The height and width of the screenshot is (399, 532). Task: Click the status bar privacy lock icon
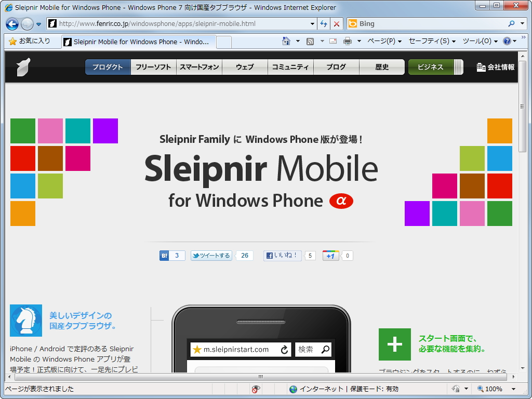pyautogui.click(x=456, y=389)
